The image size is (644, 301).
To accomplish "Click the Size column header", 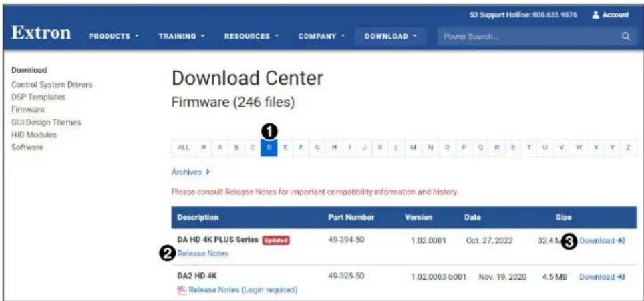I will tap(564, 218).
